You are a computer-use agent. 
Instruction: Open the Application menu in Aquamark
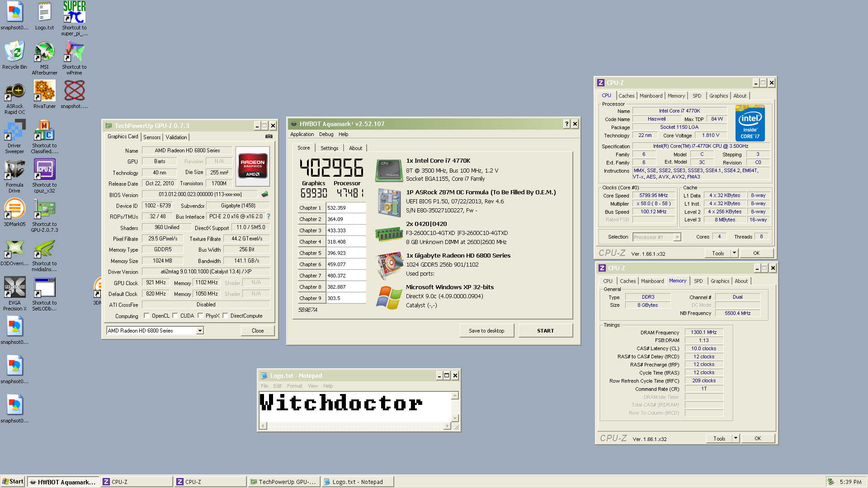click(x=302, y=134)
